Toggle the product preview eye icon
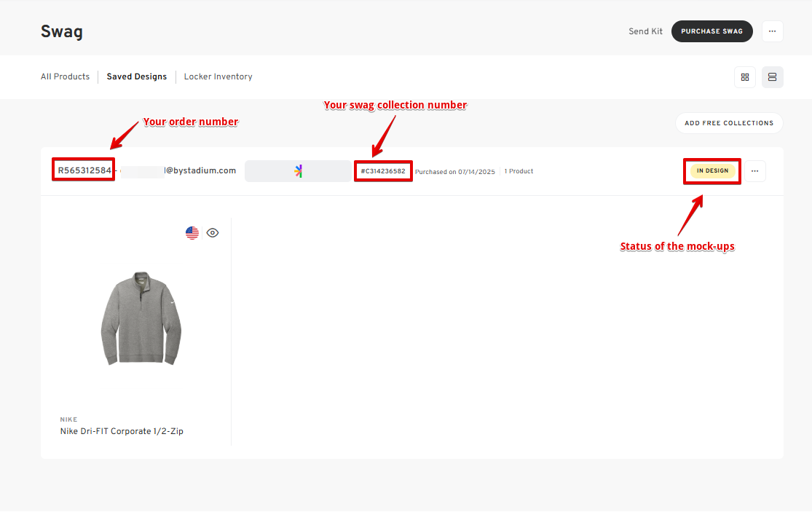Screen dimensions: 812x520 coord(213,233)
